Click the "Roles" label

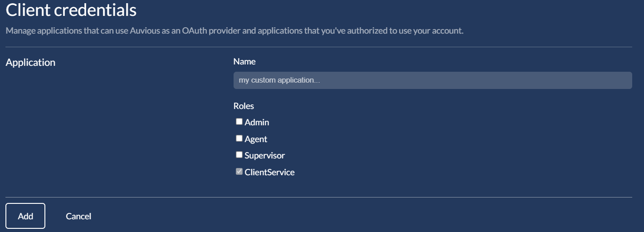[x=244, y=106]
